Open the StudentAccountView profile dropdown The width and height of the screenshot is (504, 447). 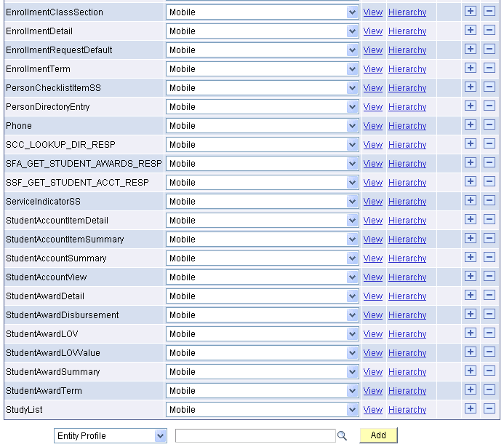pyautogui.click(x=263, y=277)
